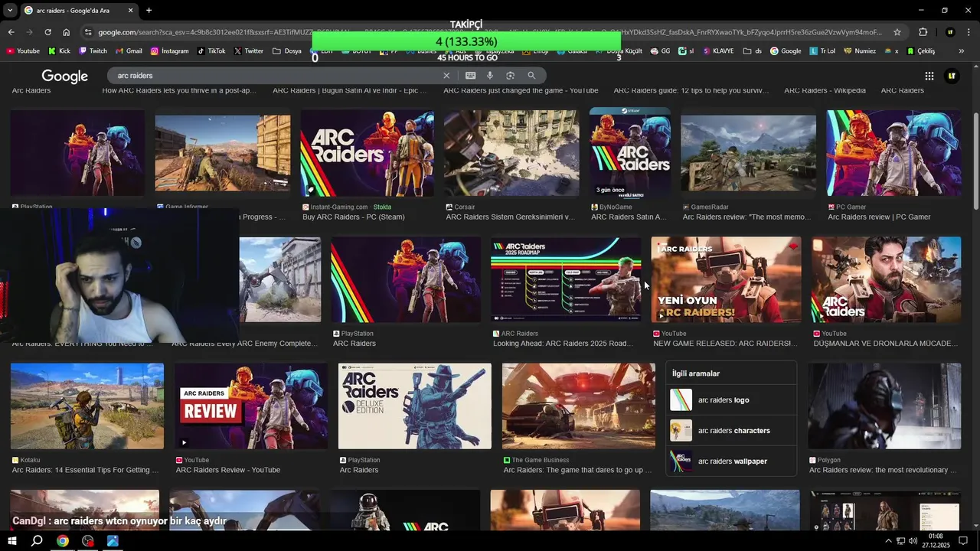Open a new tab with the plus button

click(x=149, y=11)
